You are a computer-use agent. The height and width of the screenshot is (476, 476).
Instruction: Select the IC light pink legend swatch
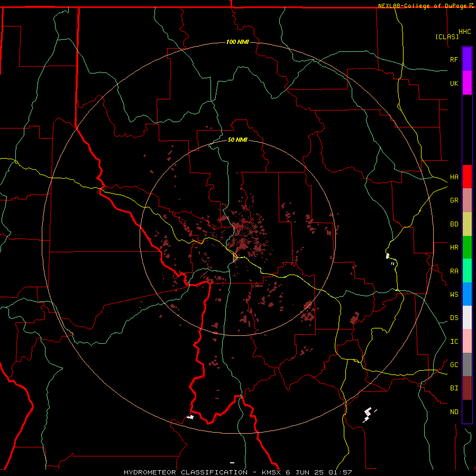(x=467, y=341)
